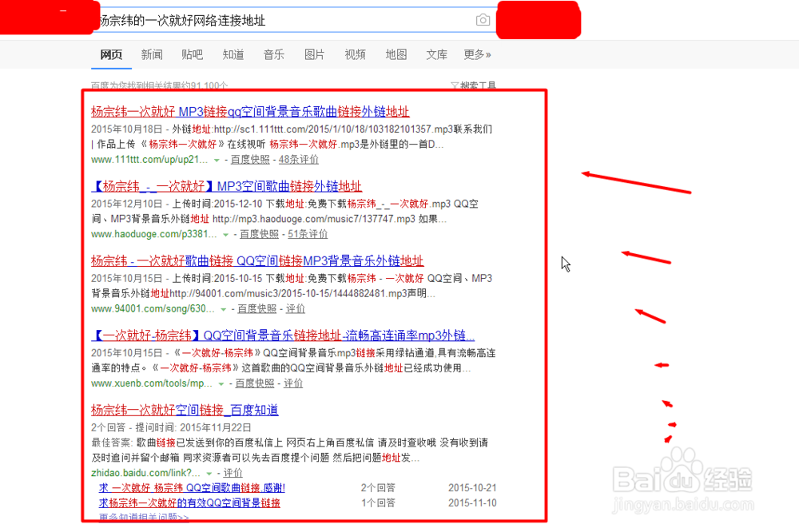The height and width of the screenshot is (532, 799).
Task: Expand dropdown arrow next to www.xuenb.com
Action: point(221,383)
